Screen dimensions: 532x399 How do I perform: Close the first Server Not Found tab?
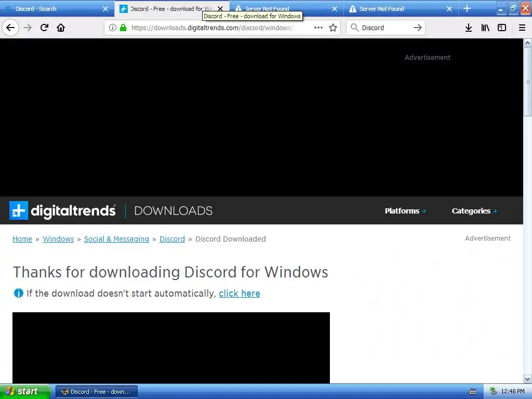coord(335,9)
